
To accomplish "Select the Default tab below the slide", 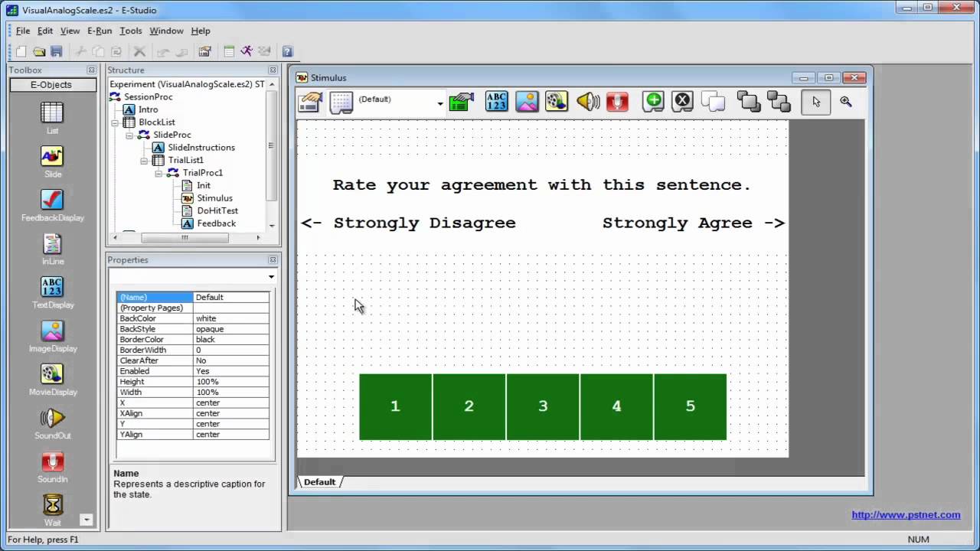I will click(x=320, y=481).
